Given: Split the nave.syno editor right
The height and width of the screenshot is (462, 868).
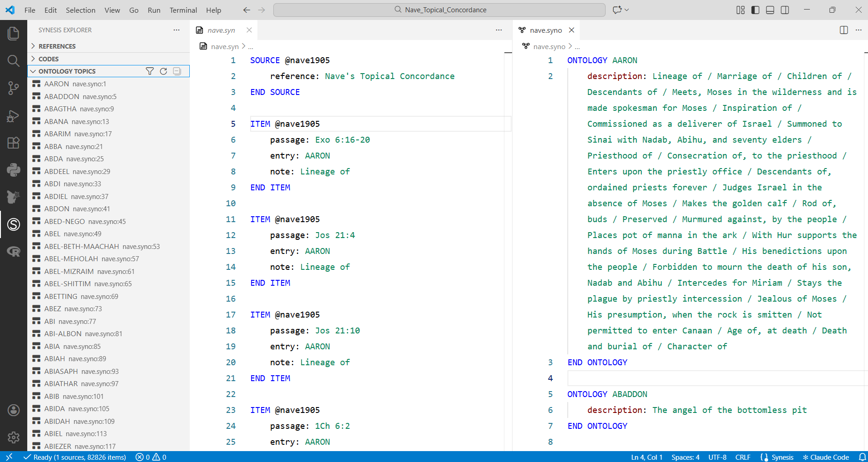Looking at the screenshot, I should click(x=843, y=30).
